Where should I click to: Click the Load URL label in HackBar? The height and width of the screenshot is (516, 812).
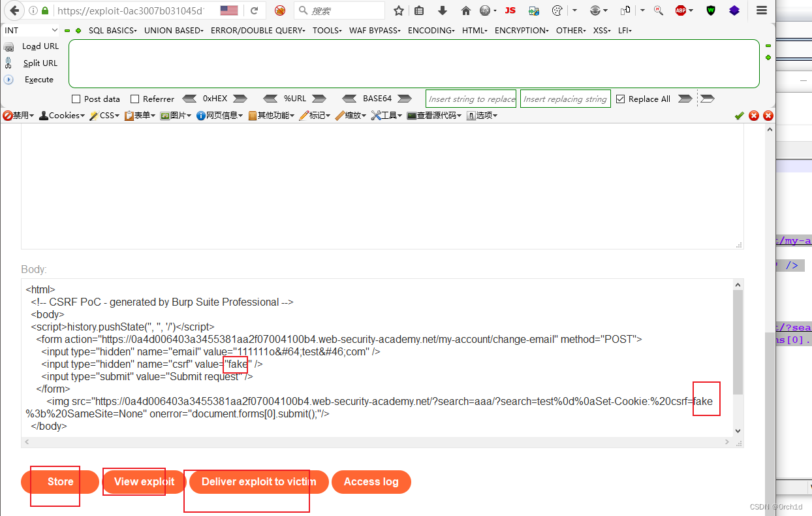coord(40,46)
